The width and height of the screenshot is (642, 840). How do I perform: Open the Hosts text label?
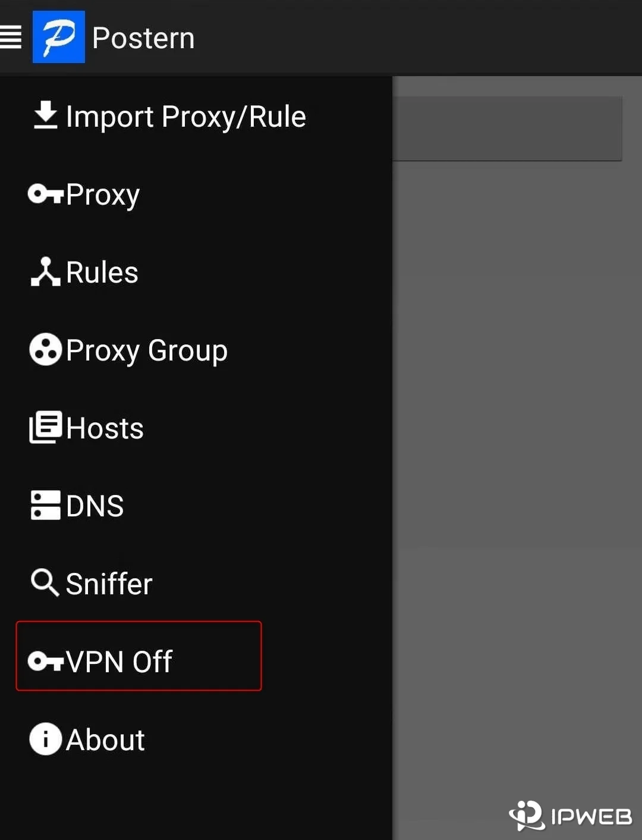pos(105,428)
